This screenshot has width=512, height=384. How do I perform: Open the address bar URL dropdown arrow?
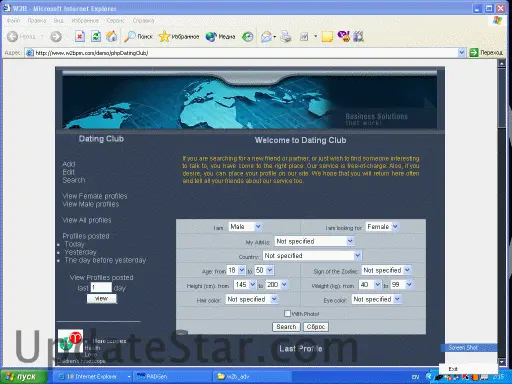pyautogui.click(x=461, y=53)
